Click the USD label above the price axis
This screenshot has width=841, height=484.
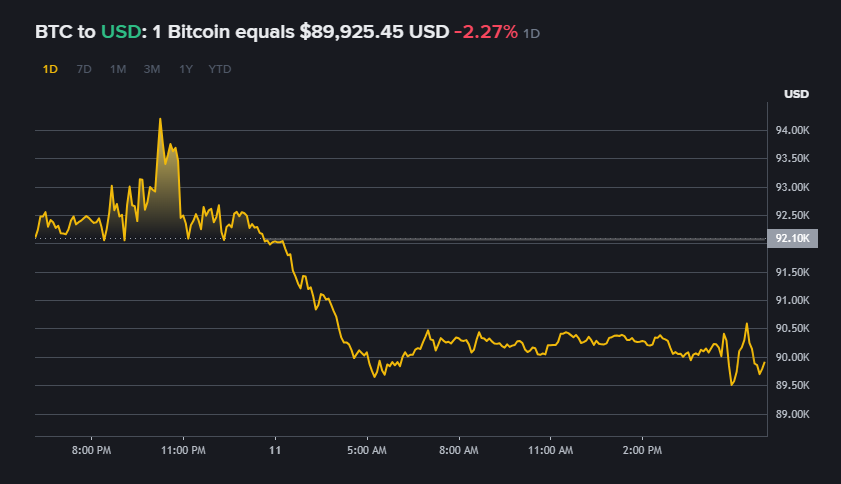click(796, 94)
